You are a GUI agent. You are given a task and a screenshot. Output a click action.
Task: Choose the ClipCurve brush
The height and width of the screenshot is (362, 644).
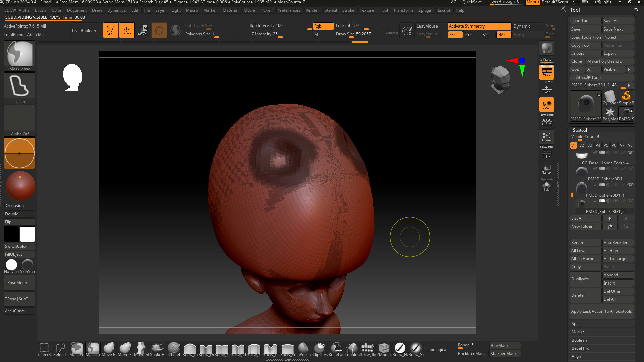point(320,350)
